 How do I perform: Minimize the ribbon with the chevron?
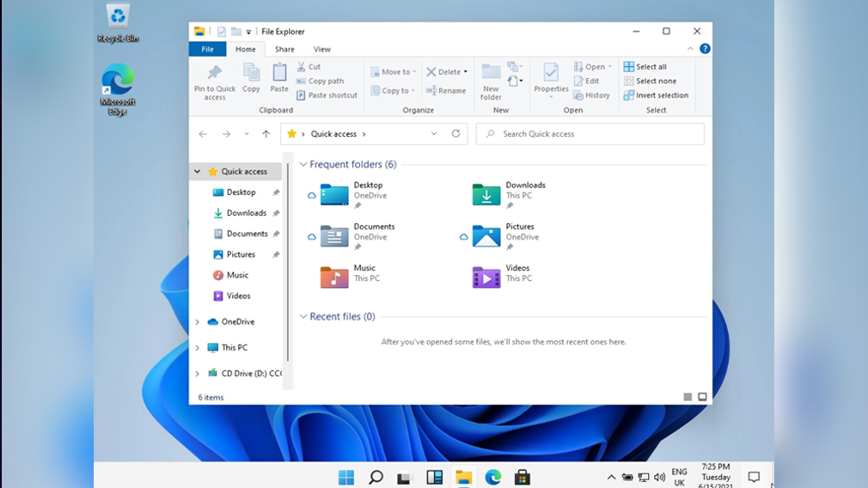690,49
